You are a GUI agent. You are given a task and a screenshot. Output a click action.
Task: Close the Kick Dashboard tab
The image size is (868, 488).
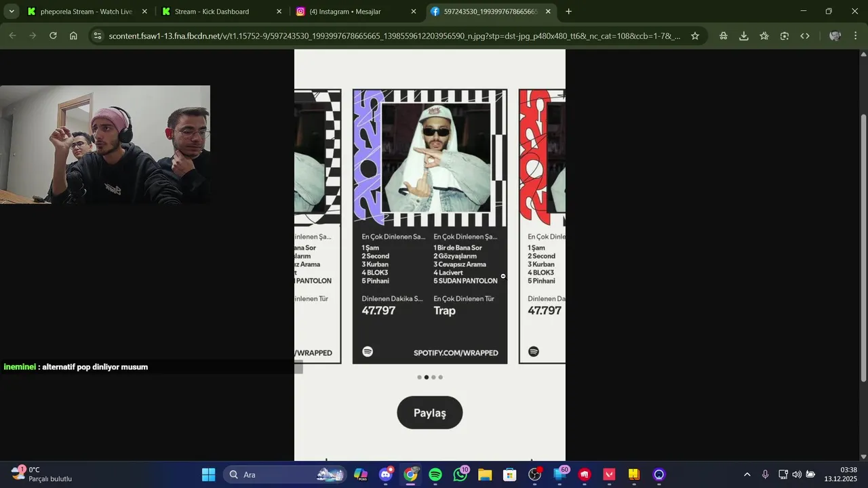[x=279, y=12]
